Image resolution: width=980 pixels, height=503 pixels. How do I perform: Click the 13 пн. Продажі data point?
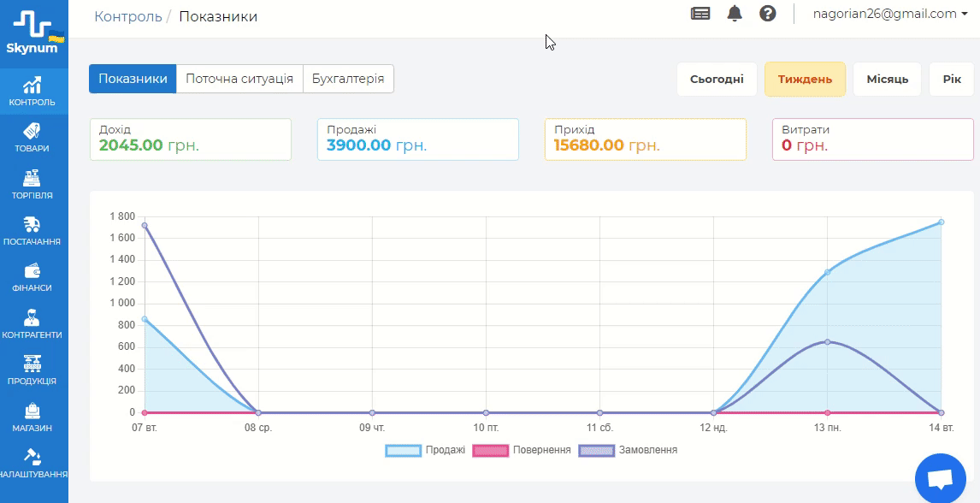click(x=827, y=272)
